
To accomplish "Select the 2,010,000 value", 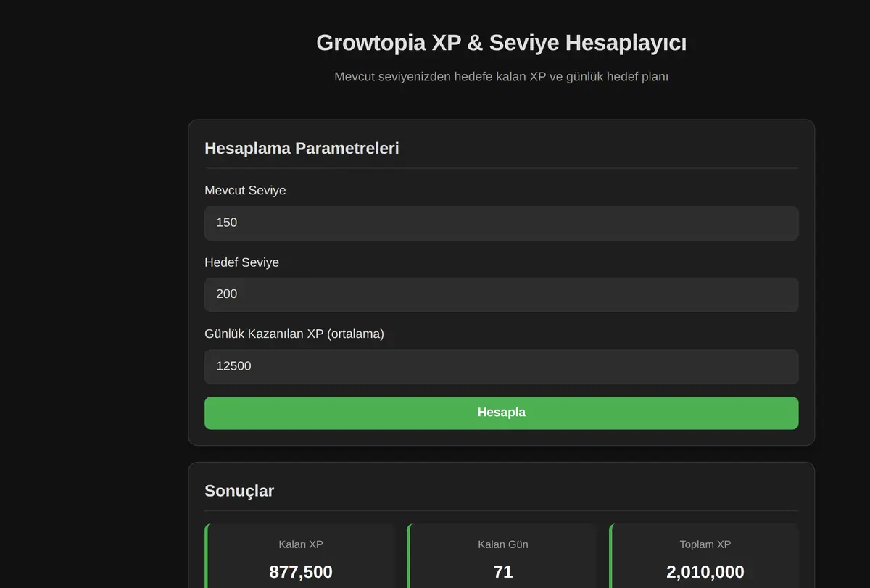I will (705, 571).
